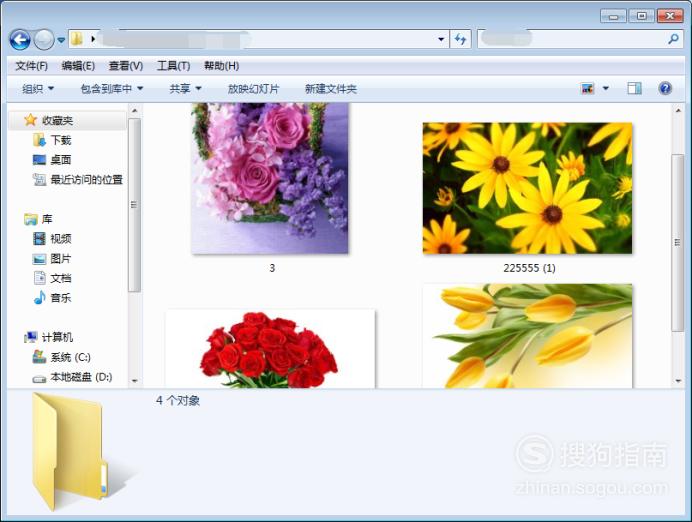Select 计算机 in the navigation pane
This screenshot has width=692, height=522.
point(57,337)
